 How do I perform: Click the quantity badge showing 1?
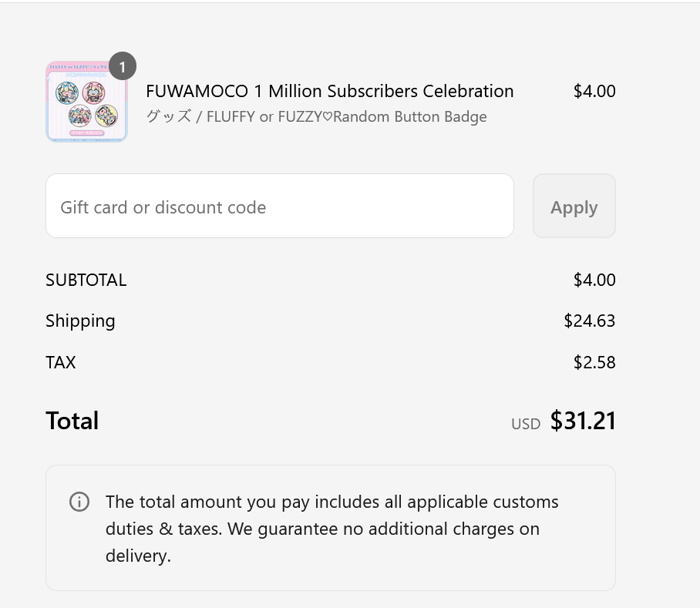click(123, 67)
